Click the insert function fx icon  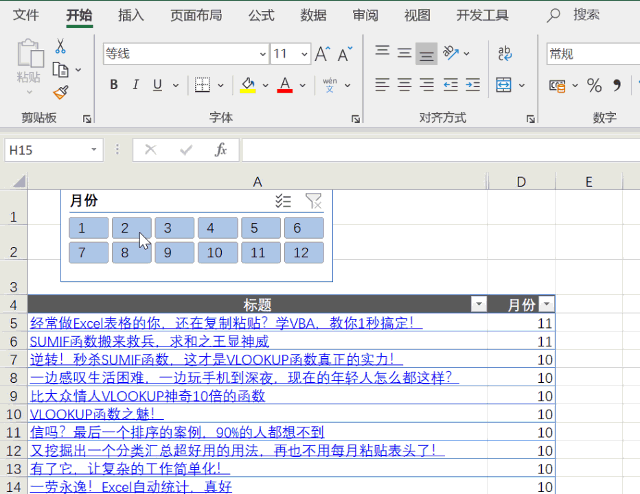click(221, 150)
